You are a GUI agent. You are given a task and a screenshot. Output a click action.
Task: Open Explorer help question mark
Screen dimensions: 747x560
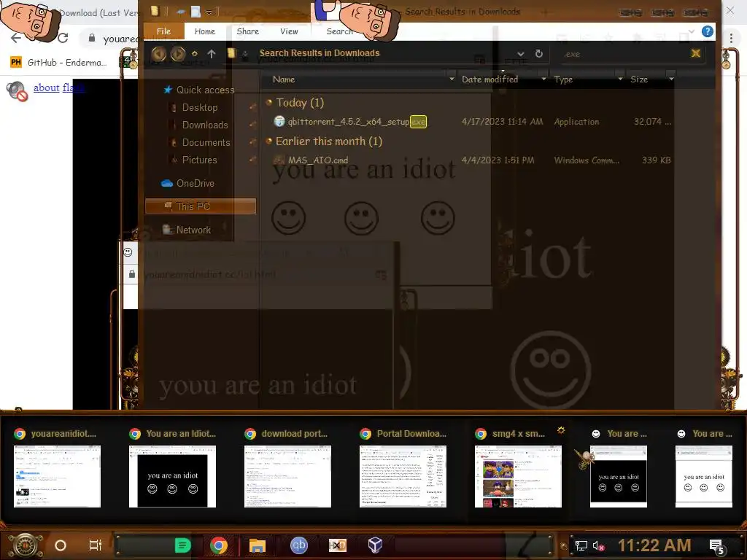pos(708,31)
